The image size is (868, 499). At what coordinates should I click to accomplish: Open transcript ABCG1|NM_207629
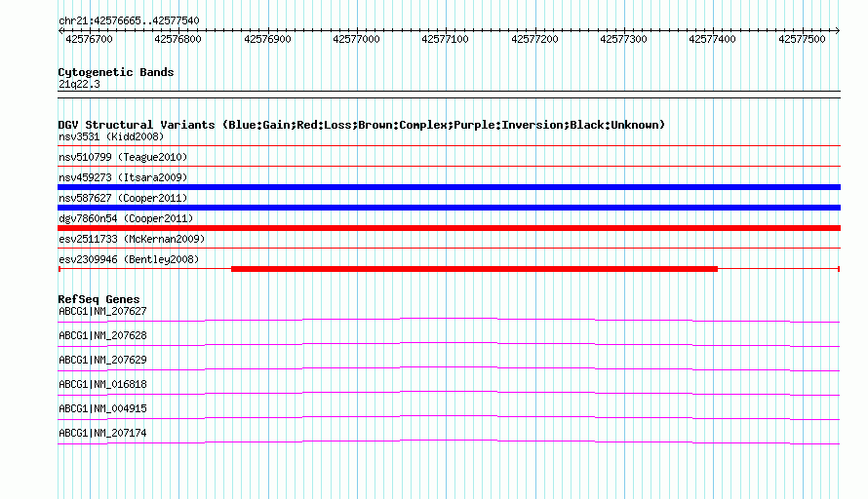(x=102, y=361)
